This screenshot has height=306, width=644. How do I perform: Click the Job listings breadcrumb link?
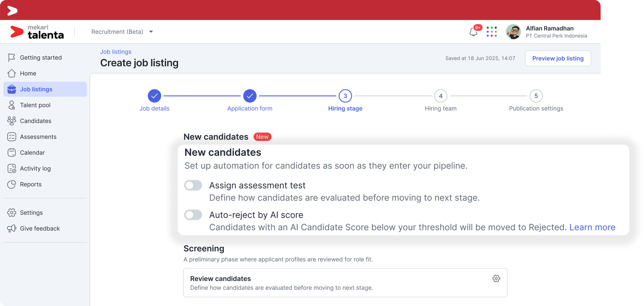tap(115, 52)
